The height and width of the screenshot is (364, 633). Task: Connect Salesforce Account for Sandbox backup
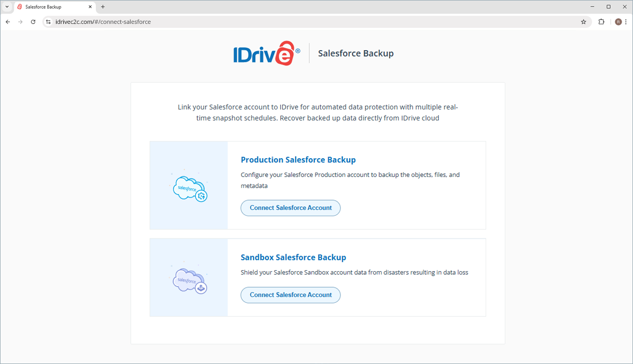pos(291,295)
